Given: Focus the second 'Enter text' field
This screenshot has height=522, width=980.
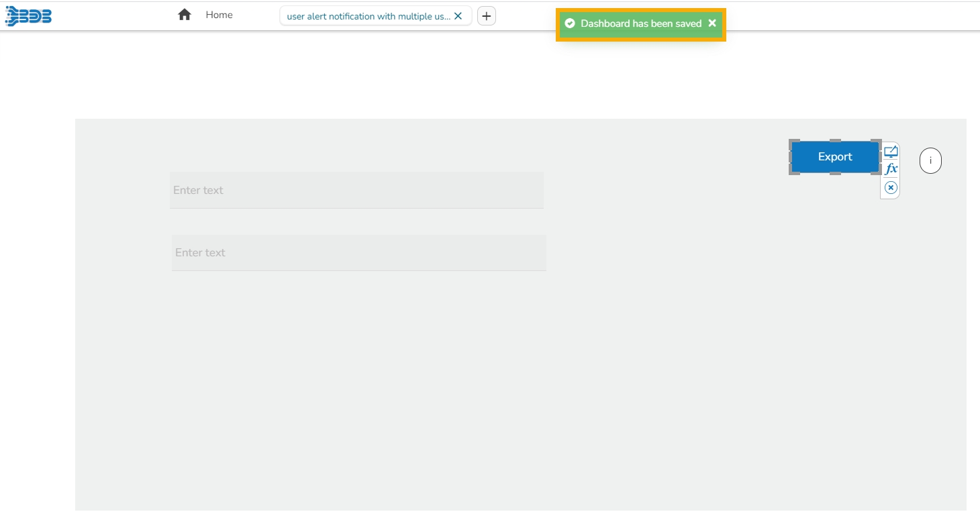Looking at the screenshot, I should [359, 253].
